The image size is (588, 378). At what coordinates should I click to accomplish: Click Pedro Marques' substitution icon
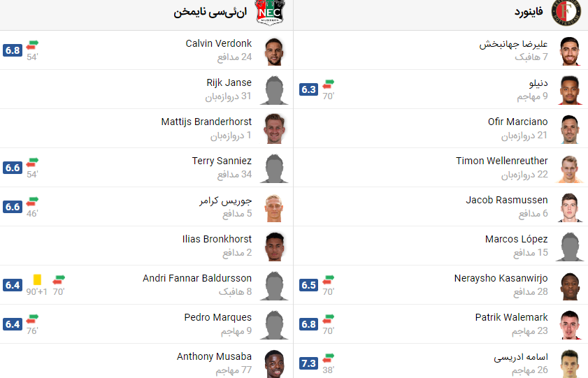click(x=32, y=319)
